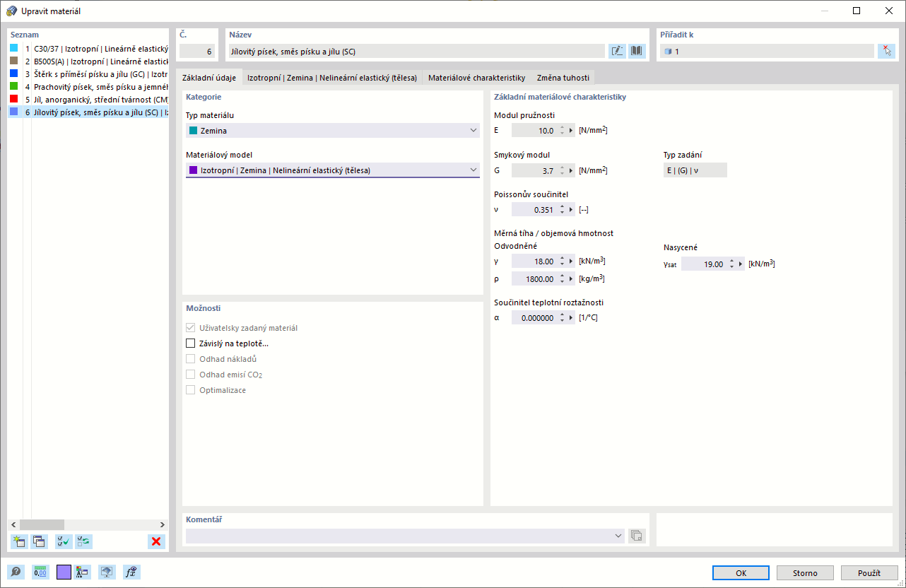
Task: Select material 4 Prachovitý písek
Action: [88, 87]
